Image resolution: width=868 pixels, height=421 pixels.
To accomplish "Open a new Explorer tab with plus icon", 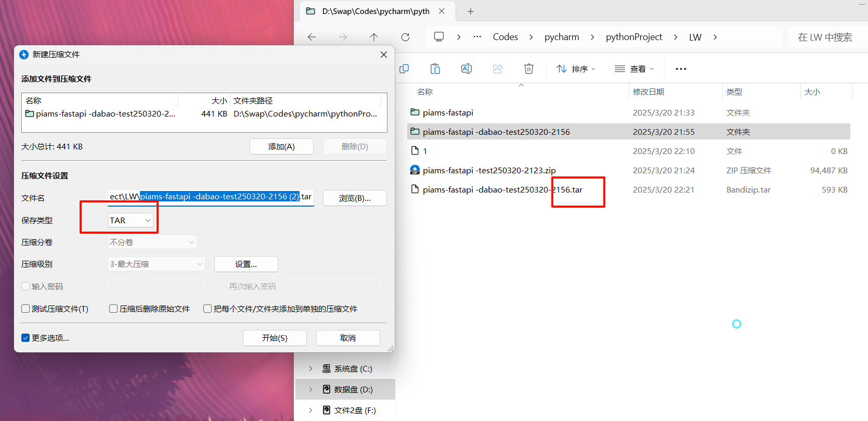I will tap(471, 11).
